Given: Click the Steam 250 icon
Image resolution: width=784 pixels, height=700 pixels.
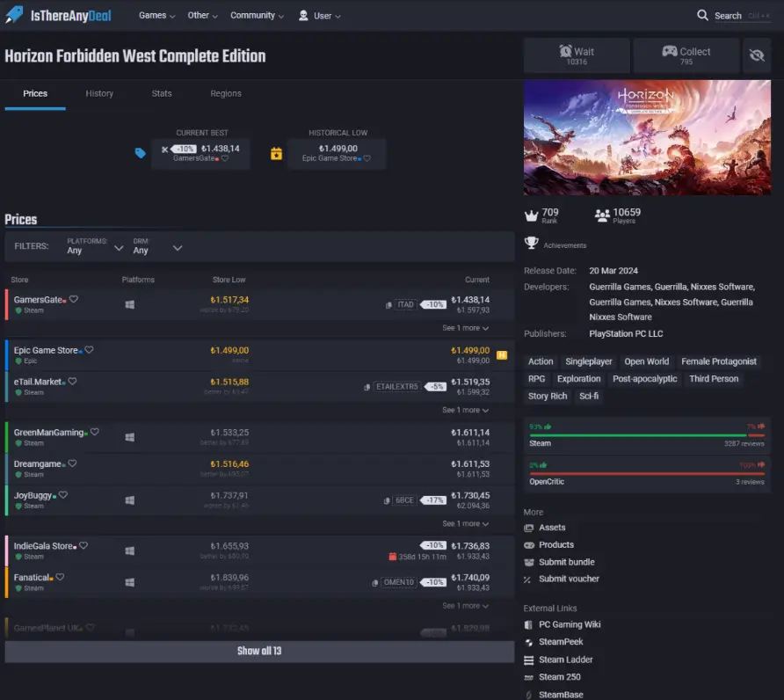Looking at the screenshot, I should click(x=528, y=677).
